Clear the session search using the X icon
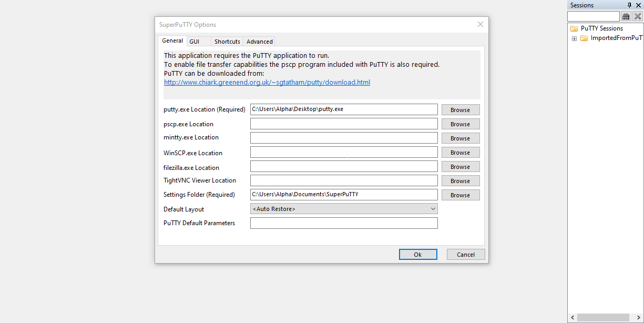Image resolution: width=644 pixels, height=323 pixels. coord(637,16)
